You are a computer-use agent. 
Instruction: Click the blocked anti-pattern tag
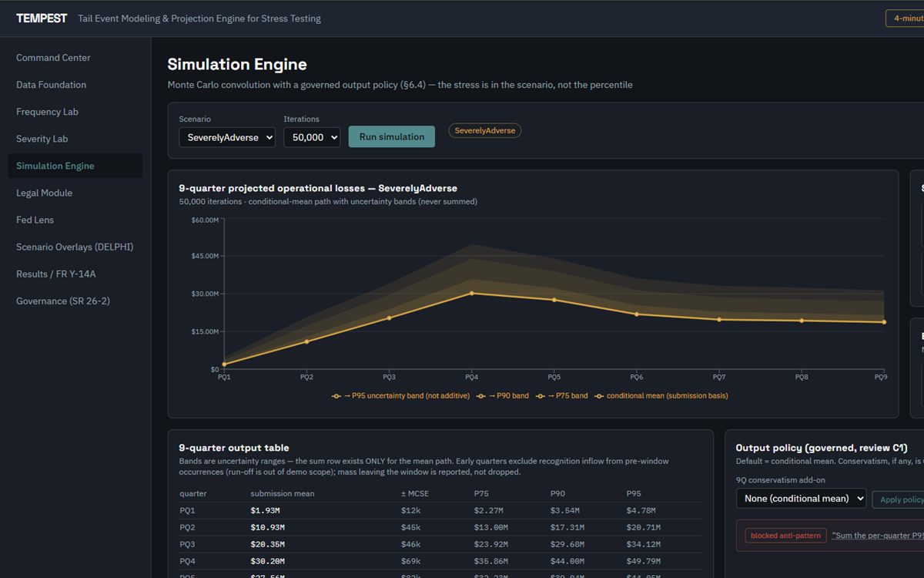click(x=785, y=536)
